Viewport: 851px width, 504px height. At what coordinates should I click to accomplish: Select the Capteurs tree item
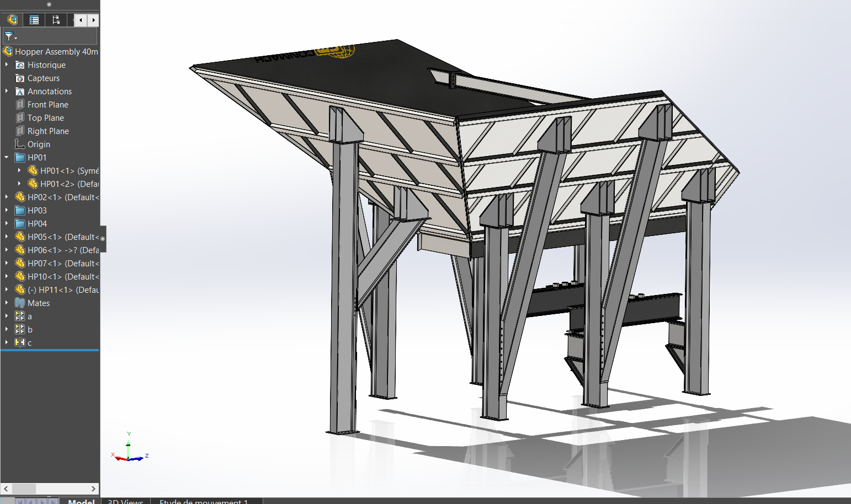[44, 78]
